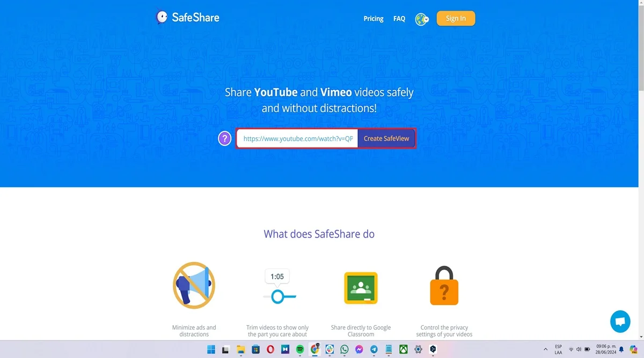Open the globe language selector
The height and width of the screenshot is (358, 644).
(422, 19)
